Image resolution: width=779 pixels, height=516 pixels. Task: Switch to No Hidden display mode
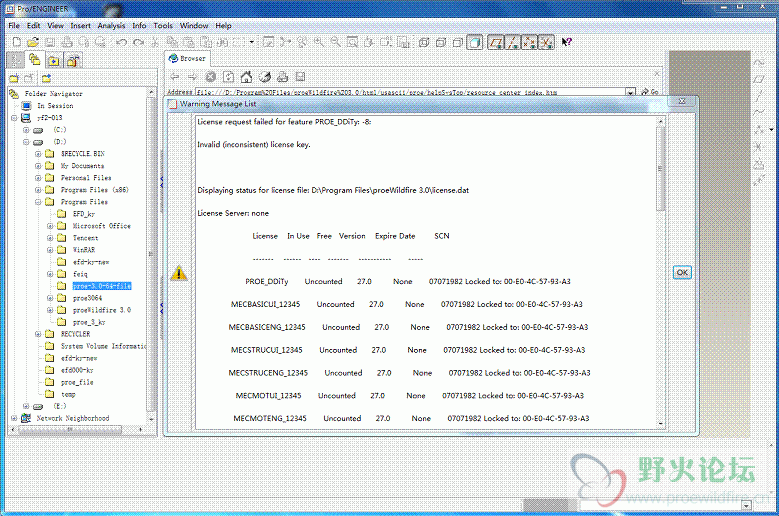coord(458,43)
